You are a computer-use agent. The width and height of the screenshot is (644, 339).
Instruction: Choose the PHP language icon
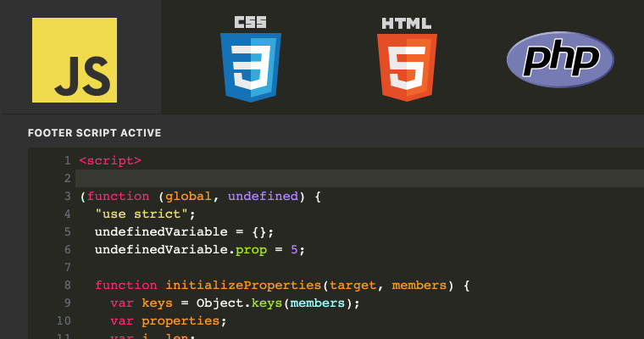pos(560,59)
